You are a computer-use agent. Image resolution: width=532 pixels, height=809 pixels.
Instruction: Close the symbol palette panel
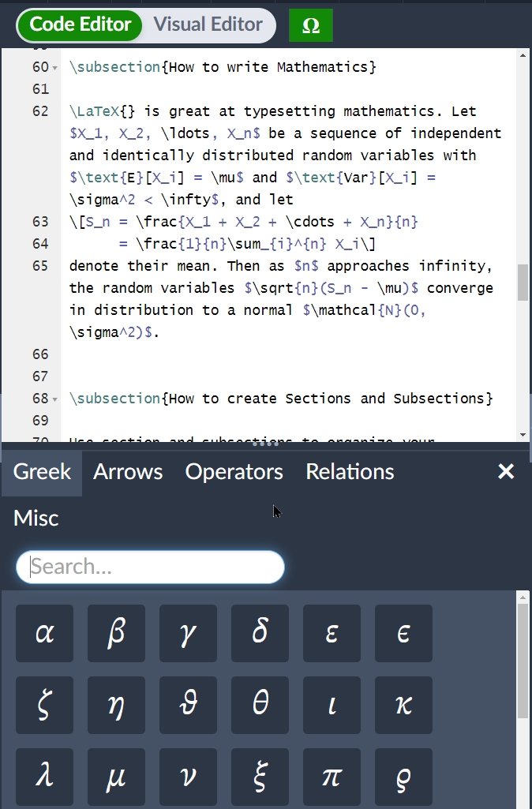pos(506,472)
